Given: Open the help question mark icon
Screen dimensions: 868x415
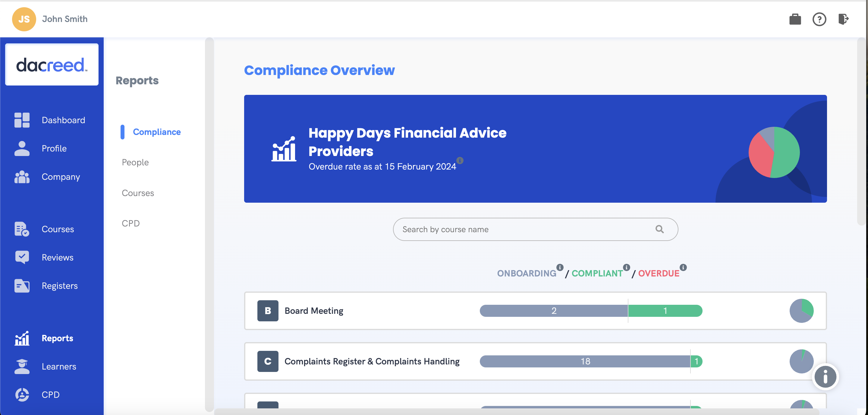Looking at the screenshot, I should point(819,19).
